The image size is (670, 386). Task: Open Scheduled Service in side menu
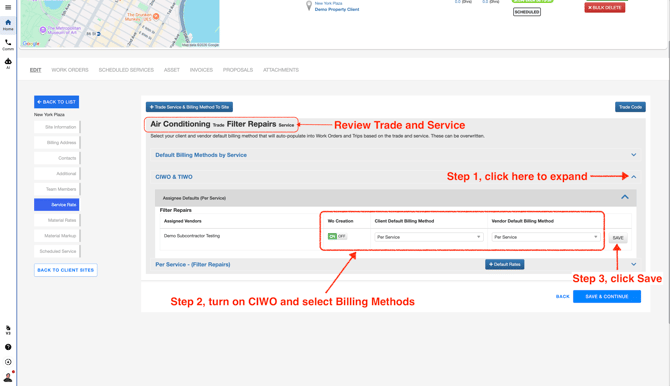pyautogui.click(x=57, y=251)
